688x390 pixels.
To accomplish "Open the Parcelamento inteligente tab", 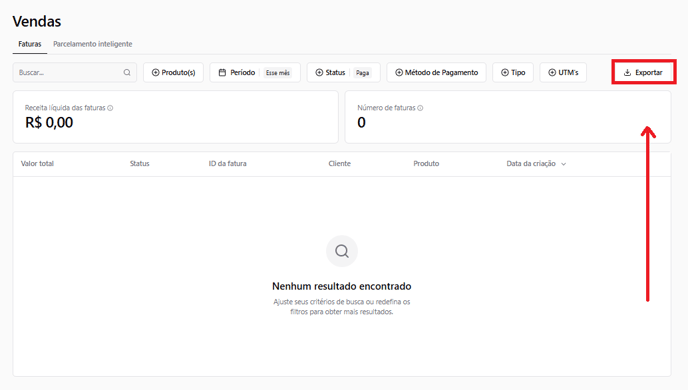I will pyautogui.click(x=93, y=44).
